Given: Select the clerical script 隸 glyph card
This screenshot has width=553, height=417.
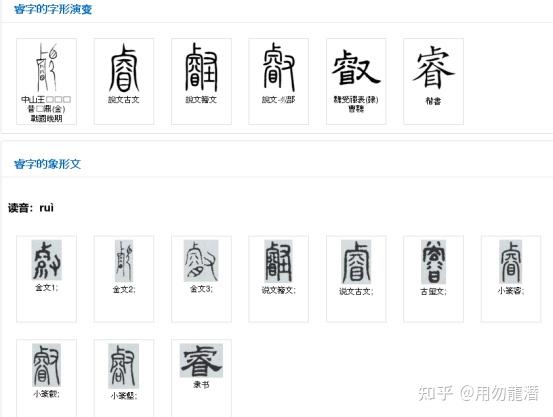Looking at the screenshot, I should point(356,81).
